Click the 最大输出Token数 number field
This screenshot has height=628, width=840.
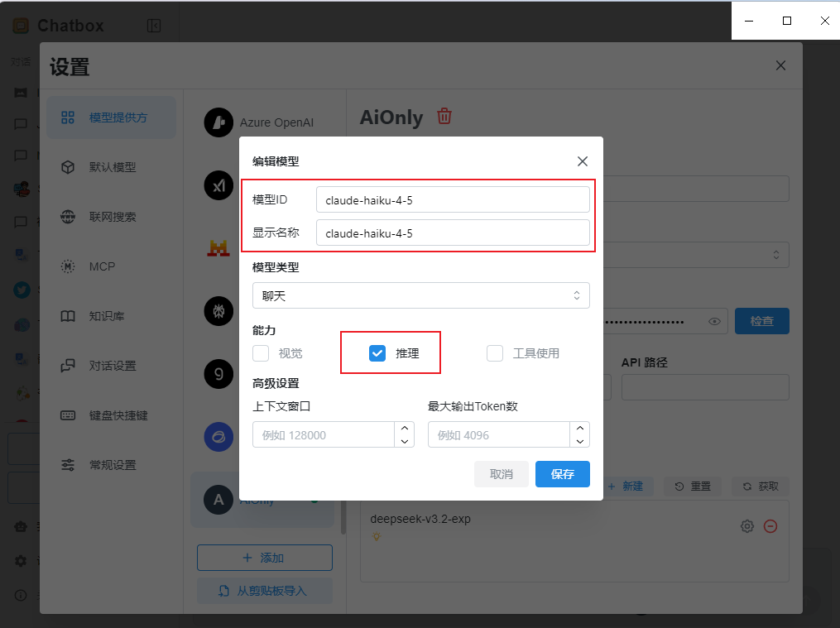pos(499,434)
